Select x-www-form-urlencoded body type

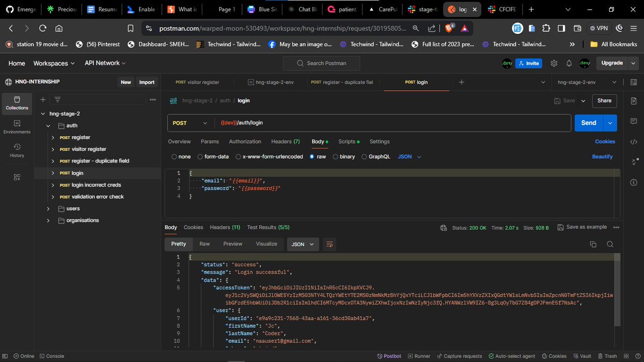[268, 157]
